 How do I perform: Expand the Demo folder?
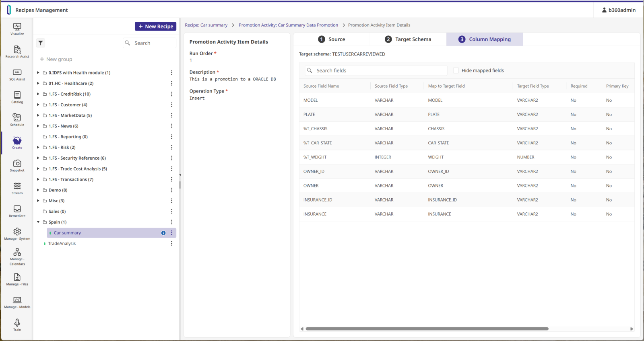tap(38, 190)
